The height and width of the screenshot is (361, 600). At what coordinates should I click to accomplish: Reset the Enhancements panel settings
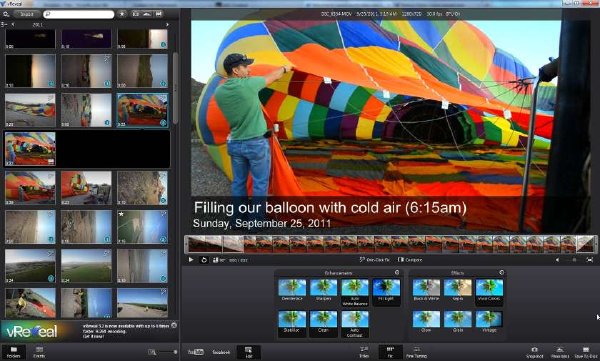(x=397, y=272)
